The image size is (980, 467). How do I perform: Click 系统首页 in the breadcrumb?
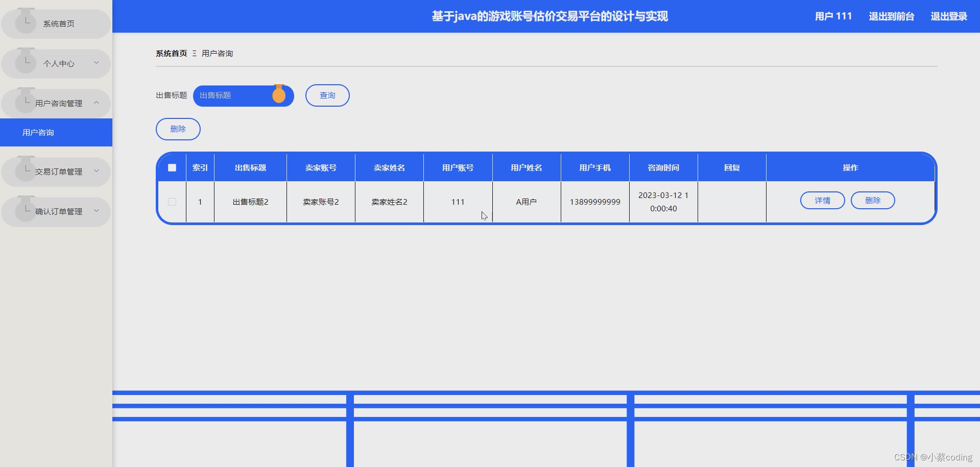coord(172,53)
